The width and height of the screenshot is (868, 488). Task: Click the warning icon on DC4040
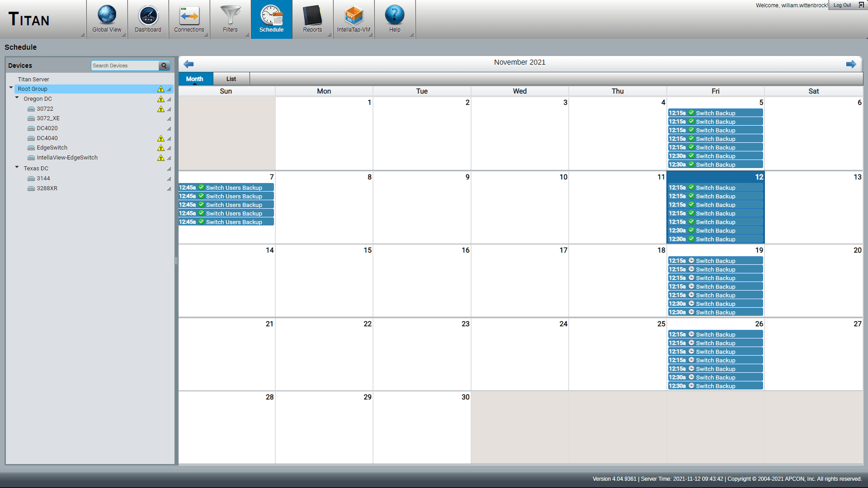point(160,138)
